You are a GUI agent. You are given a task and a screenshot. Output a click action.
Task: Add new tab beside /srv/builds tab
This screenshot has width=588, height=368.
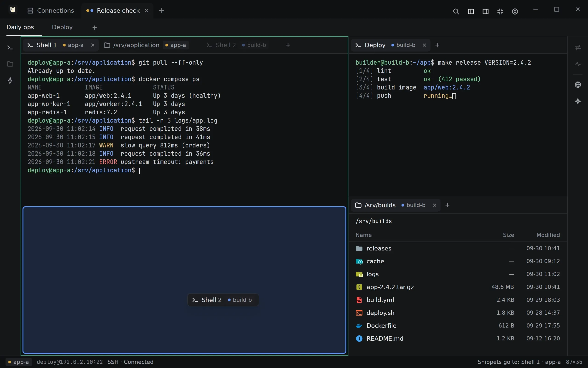tap(447, 205)
